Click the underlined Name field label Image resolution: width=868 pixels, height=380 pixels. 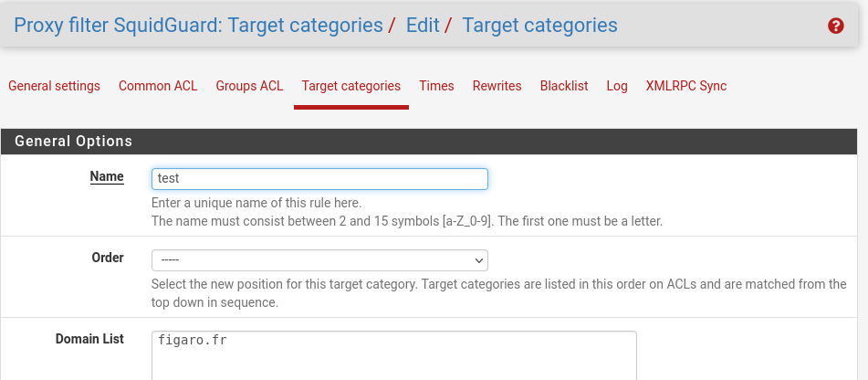(x=107, y=176)
